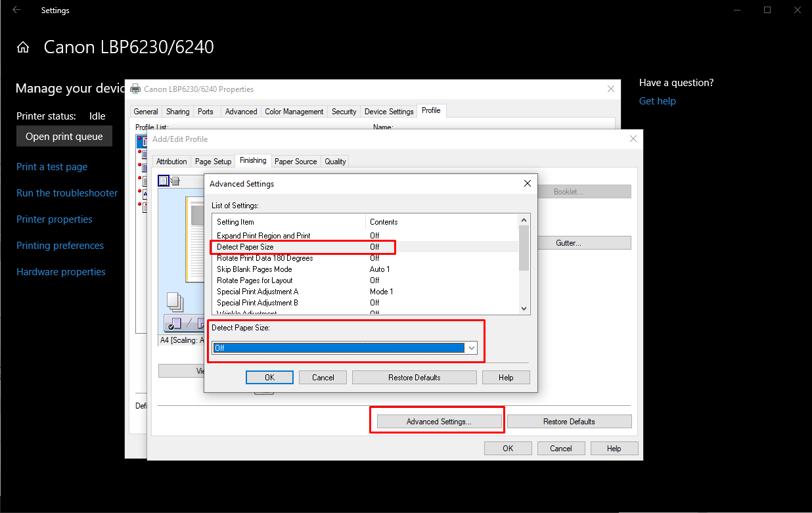Close the Add/Edit Profile dialog
This screenshot has width=812, height=513.
633,139
